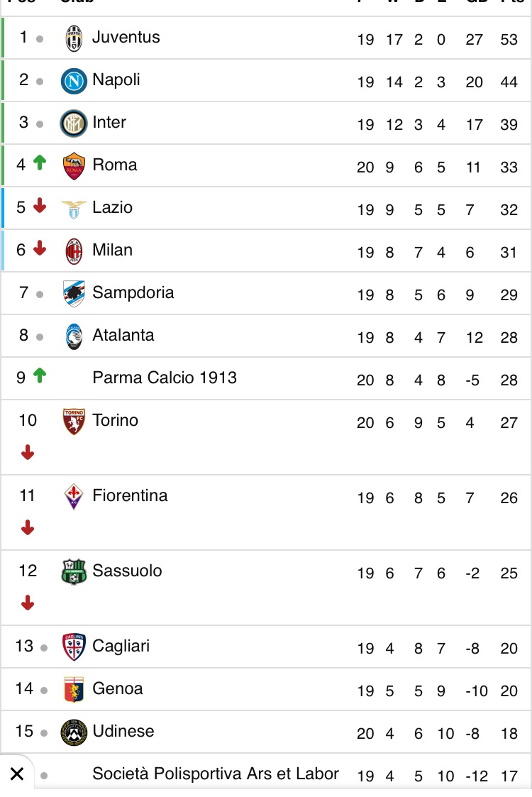Click the green up arrow beside Roma
The width and height of the screenshot is (532, 797).
pyautogui.click(x=40, y=163)
